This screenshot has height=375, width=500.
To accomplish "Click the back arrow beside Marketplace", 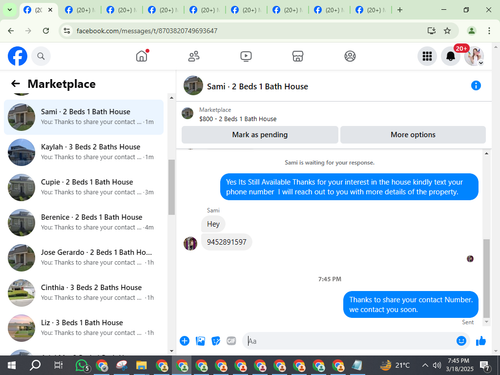I will click(x=16, y=84).
